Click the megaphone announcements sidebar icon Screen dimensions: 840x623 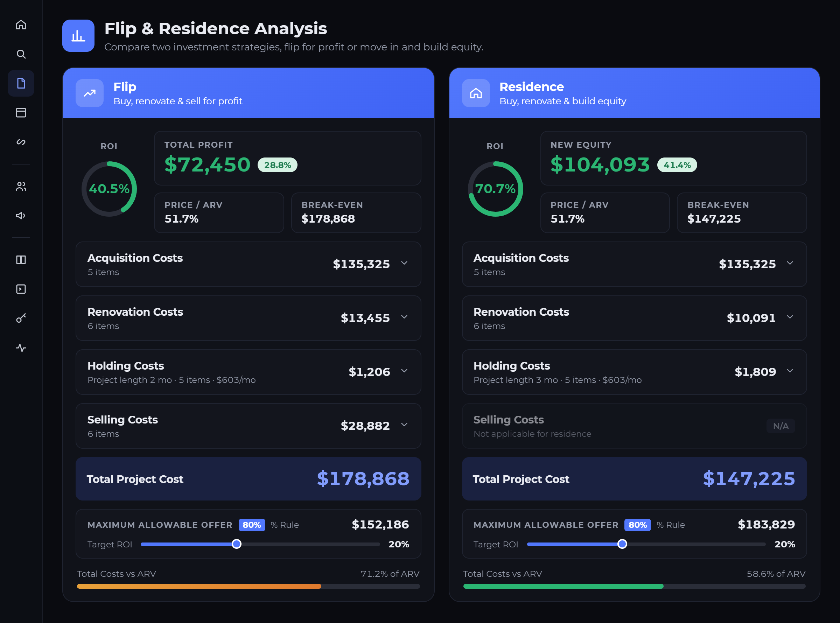pos(21,215)
